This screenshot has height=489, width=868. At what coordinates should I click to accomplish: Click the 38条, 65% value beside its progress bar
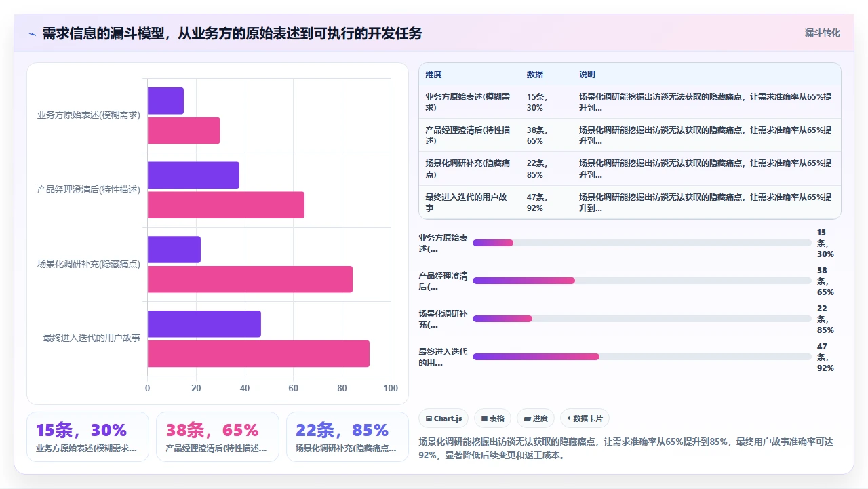point(825,281)
